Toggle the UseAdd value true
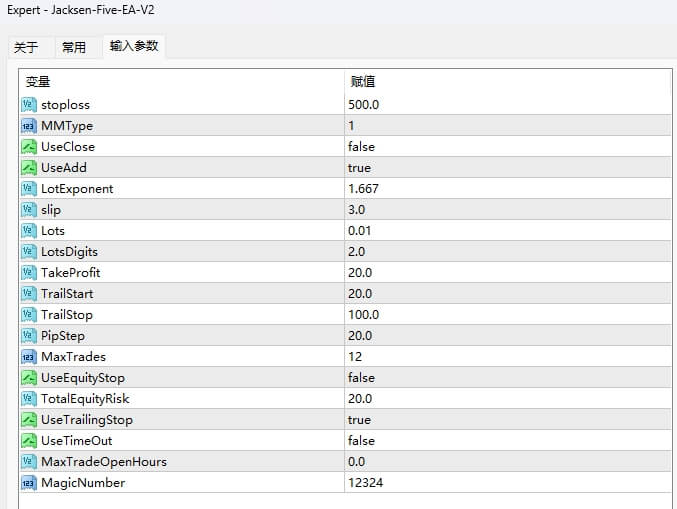Viewport: 677px width, 509px height. pos(360,168)
